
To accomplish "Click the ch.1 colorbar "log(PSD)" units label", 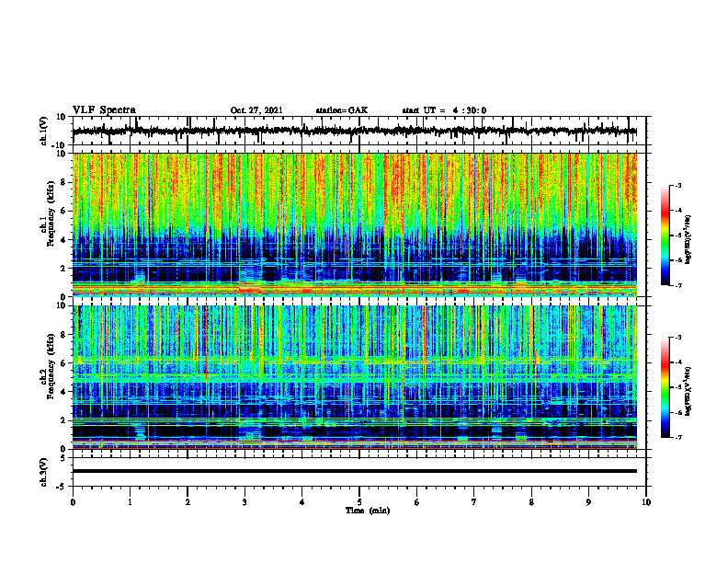I will pos(688,240).
